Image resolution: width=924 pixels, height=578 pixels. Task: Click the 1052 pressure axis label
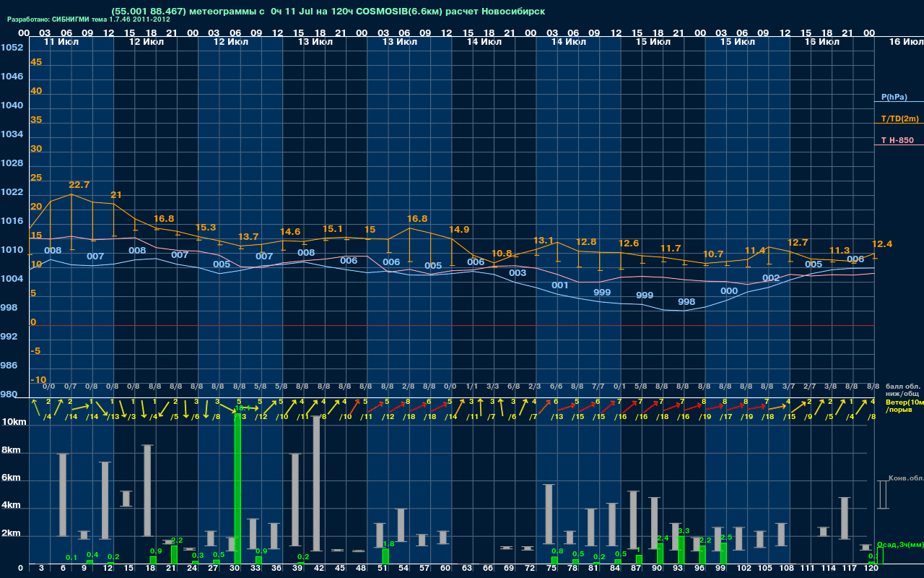[12, 48]
